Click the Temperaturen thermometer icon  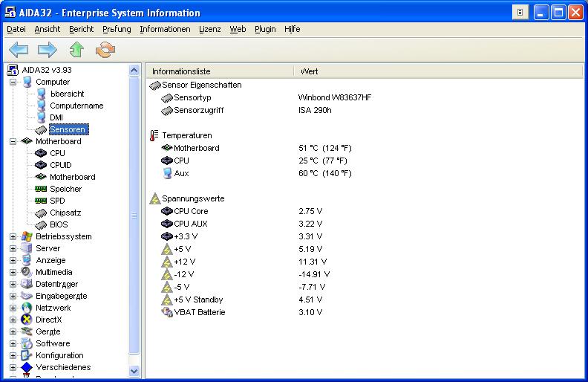[154, 135]
